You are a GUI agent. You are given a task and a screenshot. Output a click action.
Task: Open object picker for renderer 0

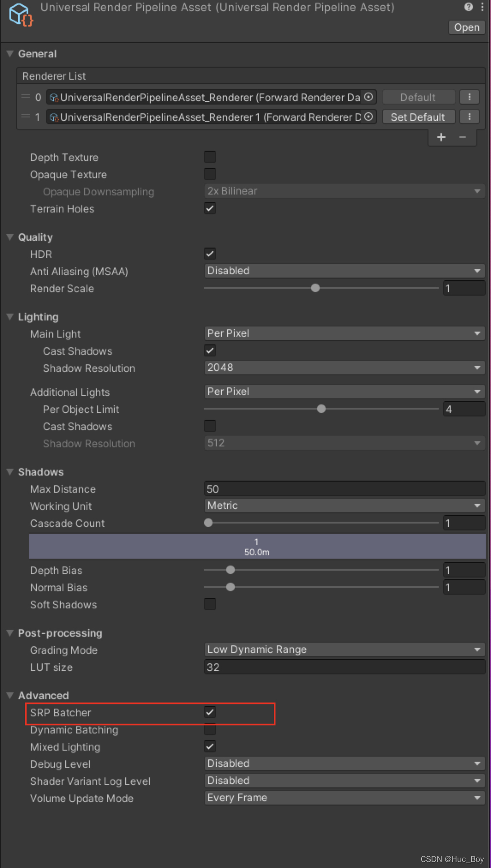(x=368, y=97)
